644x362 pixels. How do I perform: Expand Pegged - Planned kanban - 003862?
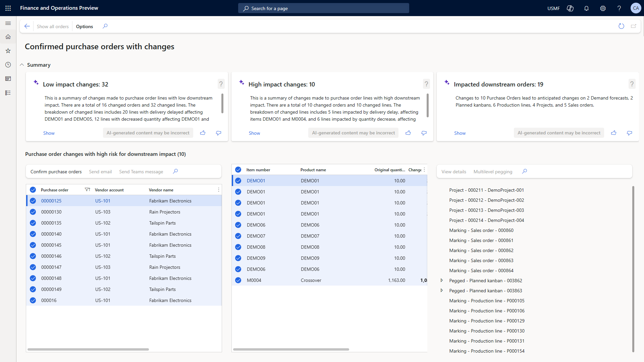coord(442,281)
